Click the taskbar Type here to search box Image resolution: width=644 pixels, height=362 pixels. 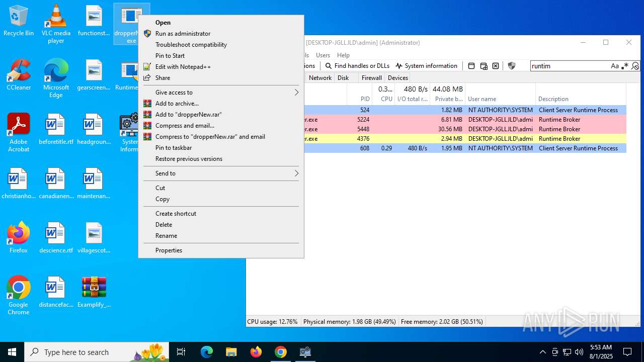point(98,352)
